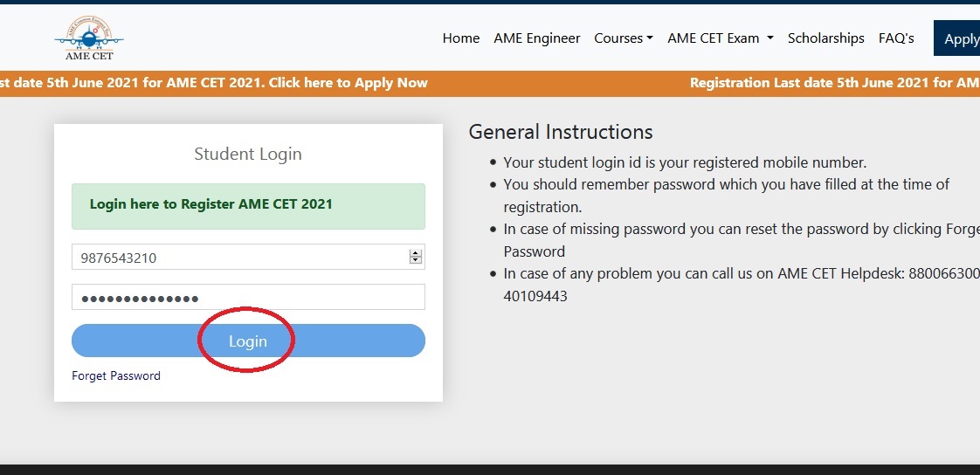The image size is (980, 475).
Task: Click the blue Login button
Action: (248, 341)
